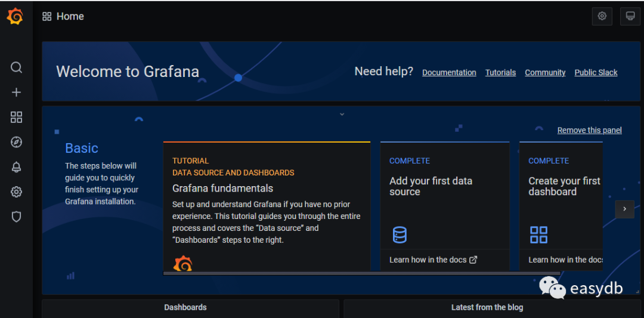Open the Alerting bell icon

pyautogui.click(x=16, y=167)
